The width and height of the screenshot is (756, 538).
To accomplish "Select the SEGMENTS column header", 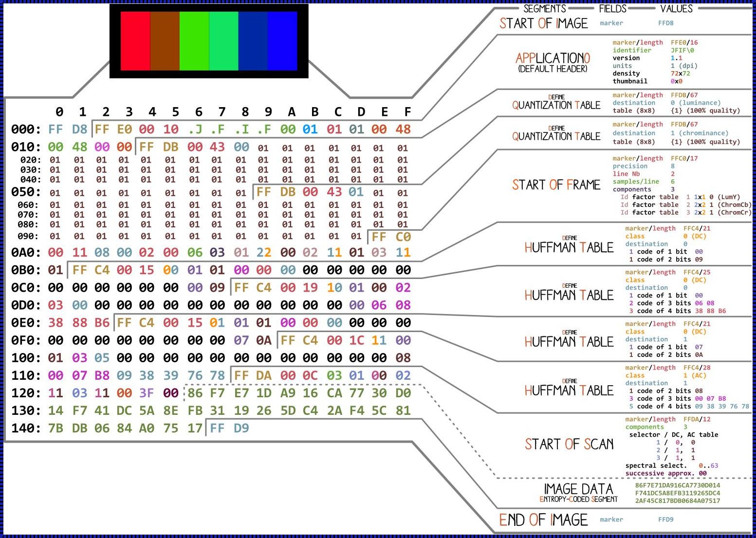I will click(x=544, y=9).
